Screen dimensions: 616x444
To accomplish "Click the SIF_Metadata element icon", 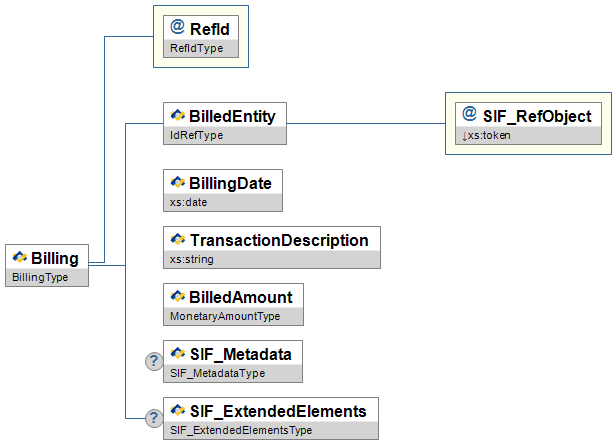I will [178, 353].
